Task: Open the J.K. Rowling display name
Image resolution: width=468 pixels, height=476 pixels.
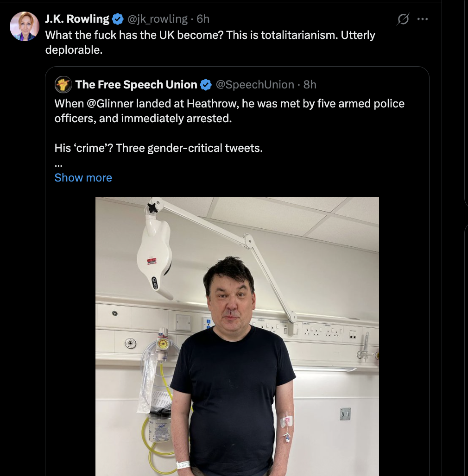Action: tap(77, 19)
